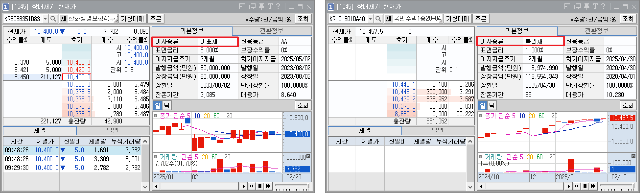Image resolution: width=644 pixels, height=193 pixels.
Task: Click the small x icon beside 500,000 on the left volume chart
Action: (308, 156)
